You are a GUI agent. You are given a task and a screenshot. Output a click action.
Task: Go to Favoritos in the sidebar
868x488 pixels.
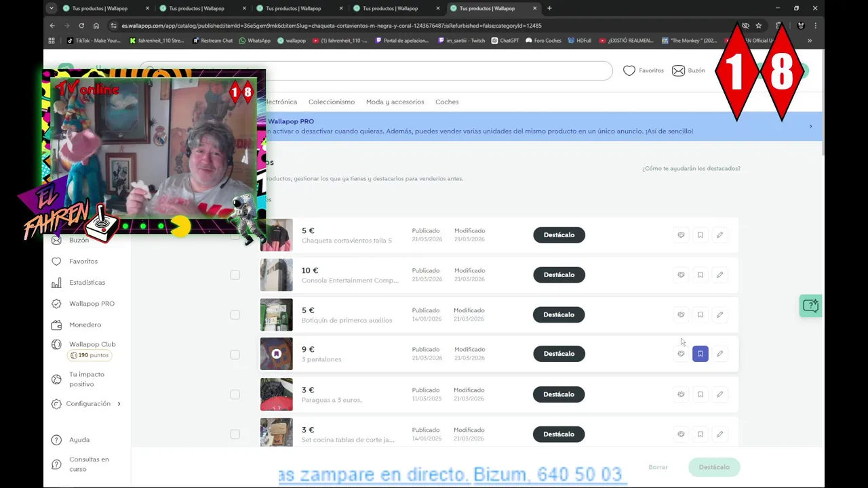(83, 262)
